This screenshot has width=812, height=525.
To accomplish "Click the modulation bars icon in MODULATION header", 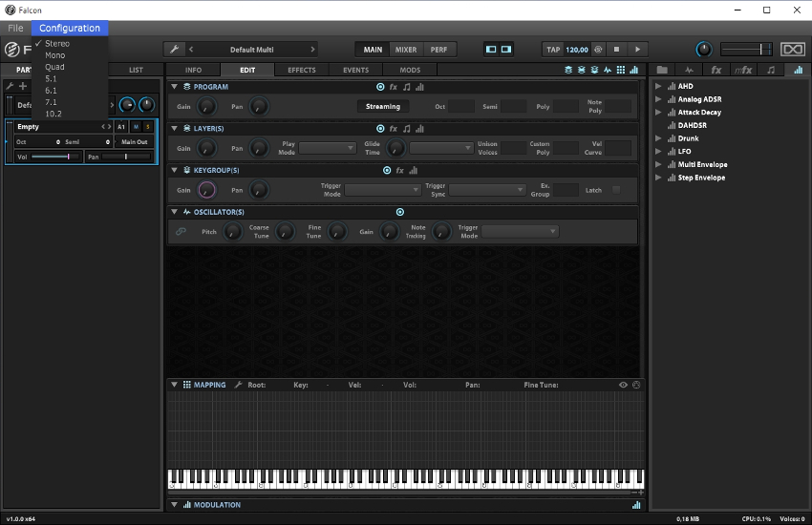I will click(636, 505).
